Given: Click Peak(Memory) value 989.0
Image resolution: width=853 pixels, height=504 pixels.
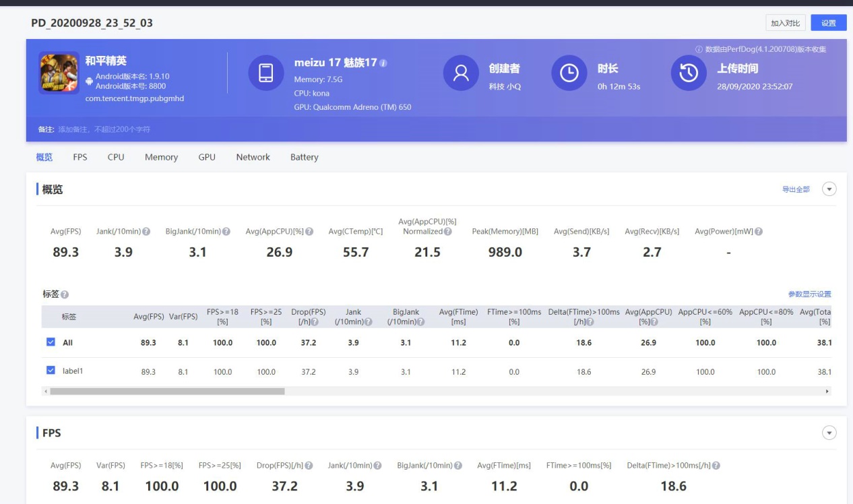Looking at the screenshot, I should click(x=505, y=253).
